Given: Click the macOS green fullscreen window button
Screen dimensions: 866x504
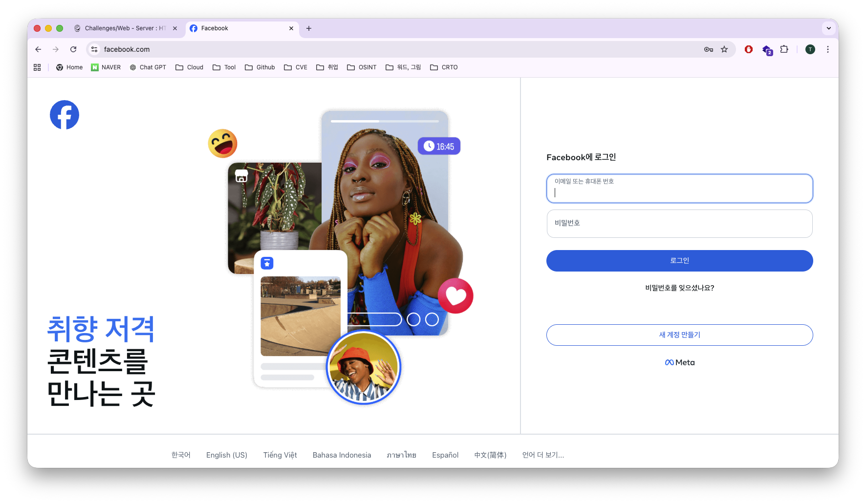Looking at the screenshot, I should (60, 28).
